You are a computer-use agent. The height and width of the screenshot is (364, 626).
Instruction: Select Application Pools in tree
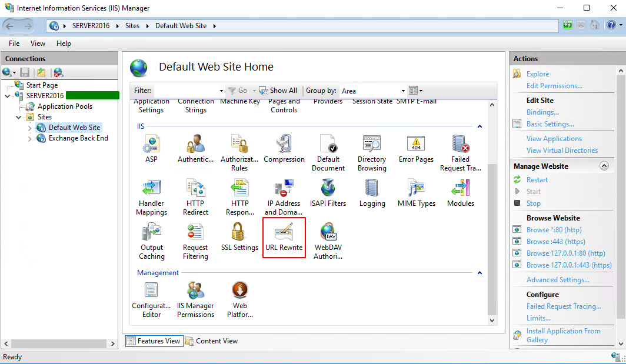pyautogui.click(x=65, y=106)
